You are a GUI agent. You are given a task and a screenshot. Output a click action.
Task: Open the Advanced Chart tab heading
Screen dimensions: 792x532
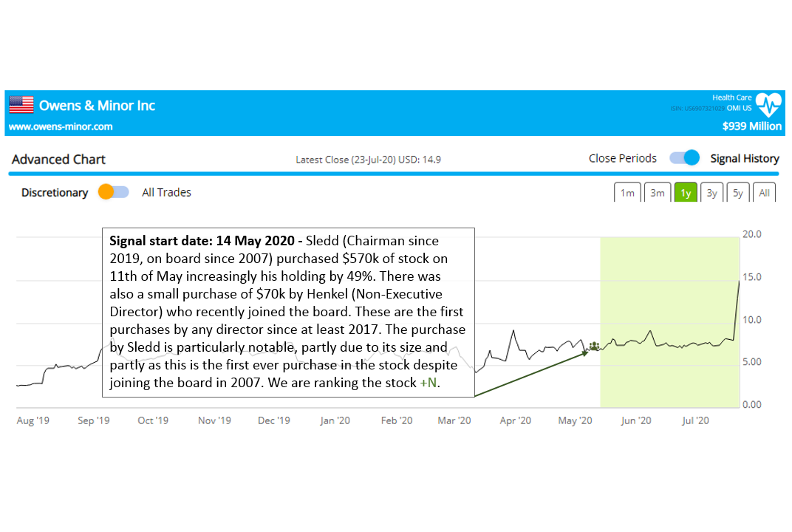tap(58, 159)
